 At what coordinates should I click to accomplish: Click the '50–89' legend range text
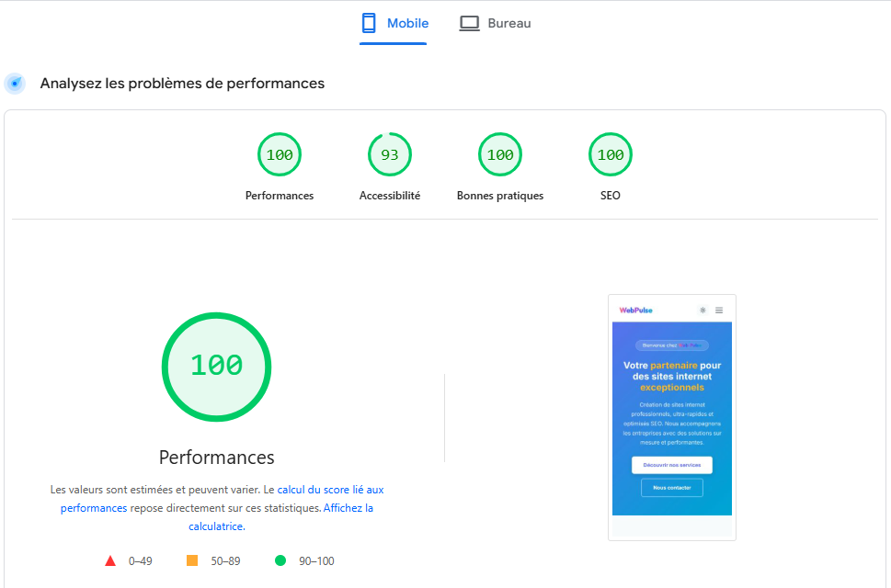pyautogui.click(x=225, y=560)
